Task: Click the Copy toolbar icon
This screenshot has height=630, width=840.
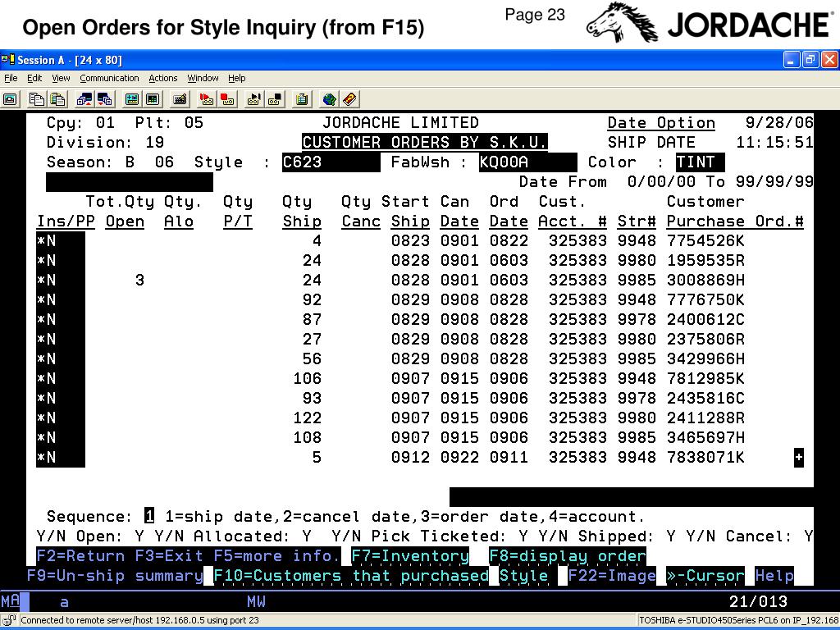Action: [36, 99]
